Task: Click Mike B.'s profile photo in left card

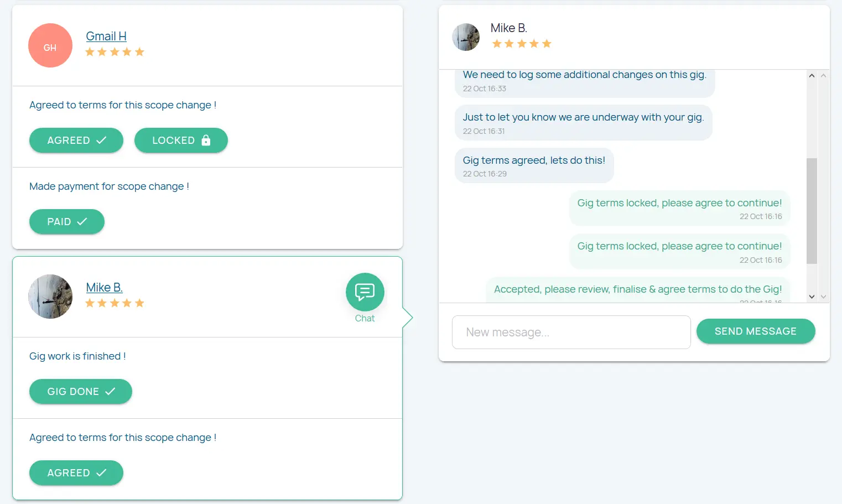Action: pyautogui.click(x=50, y=297)
